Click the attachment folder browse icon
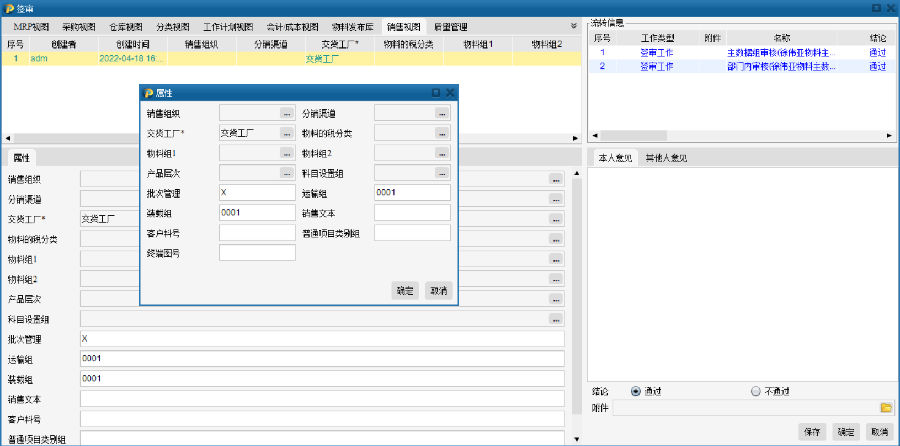 click(885, 408)
